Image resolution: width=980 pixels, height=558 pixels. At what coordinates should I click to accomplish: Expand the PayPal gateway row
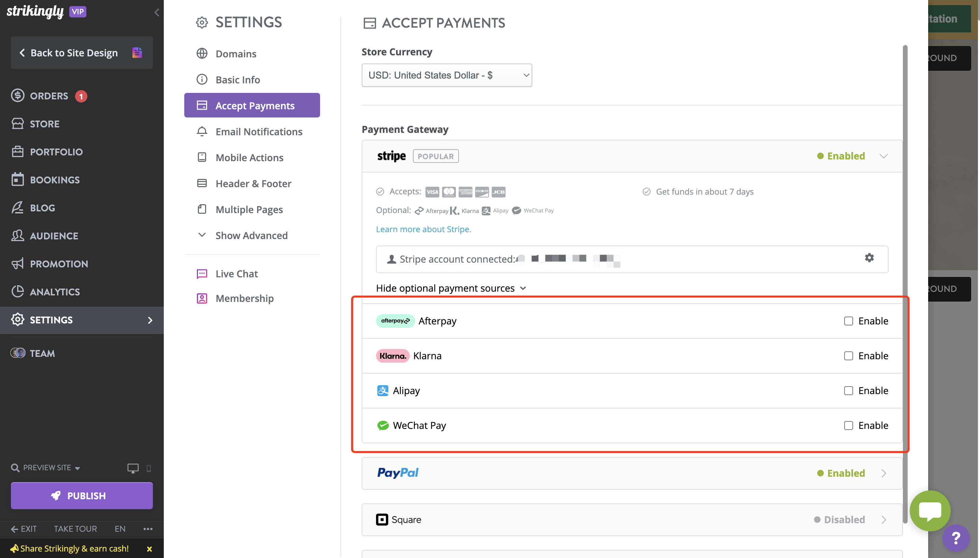pyautogui.click(x=632, y=473)
